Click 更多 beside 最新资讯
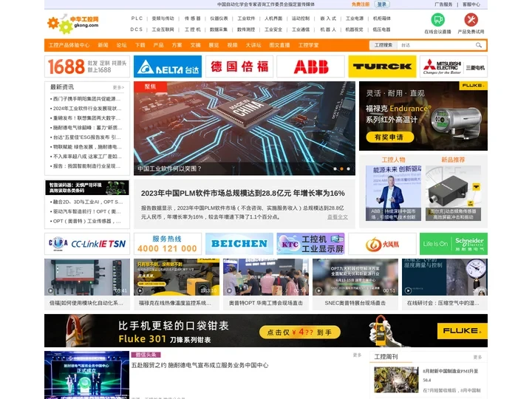532x399 pixels. coord(118,87)
